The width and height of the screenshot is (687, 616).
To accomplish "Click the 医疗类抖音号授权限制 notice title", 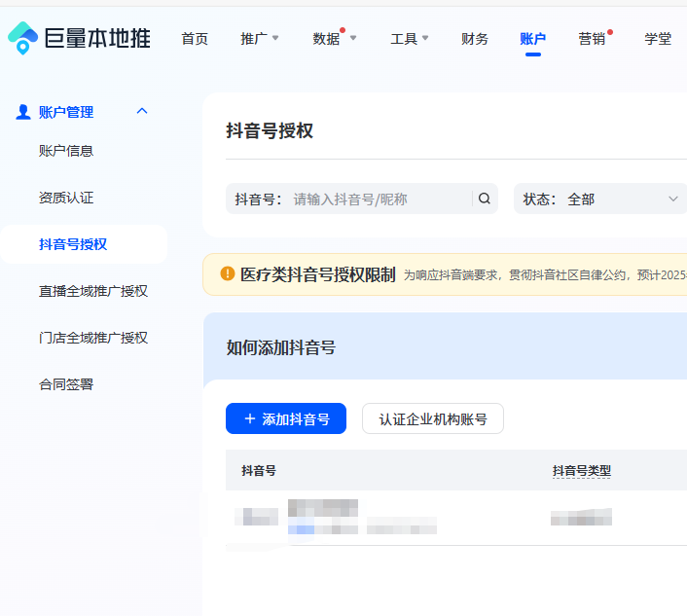I will tap(318, 274).
